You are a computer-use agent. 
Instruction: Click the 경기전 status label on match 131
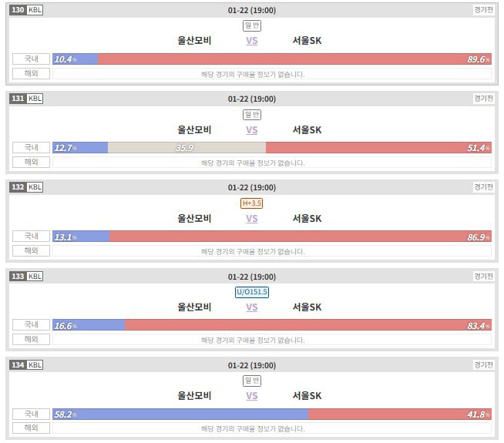click(x=483, y=99)
